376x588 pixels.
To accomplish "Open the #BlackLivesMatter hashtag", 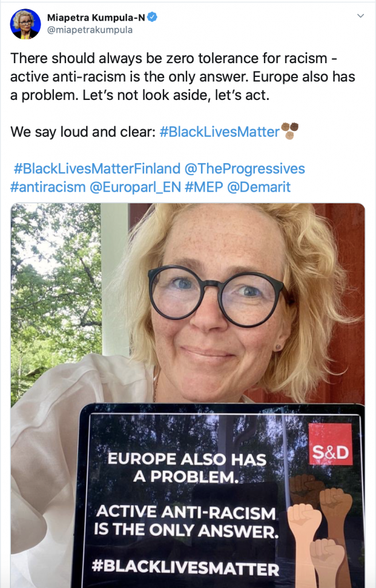I will 220,132.
